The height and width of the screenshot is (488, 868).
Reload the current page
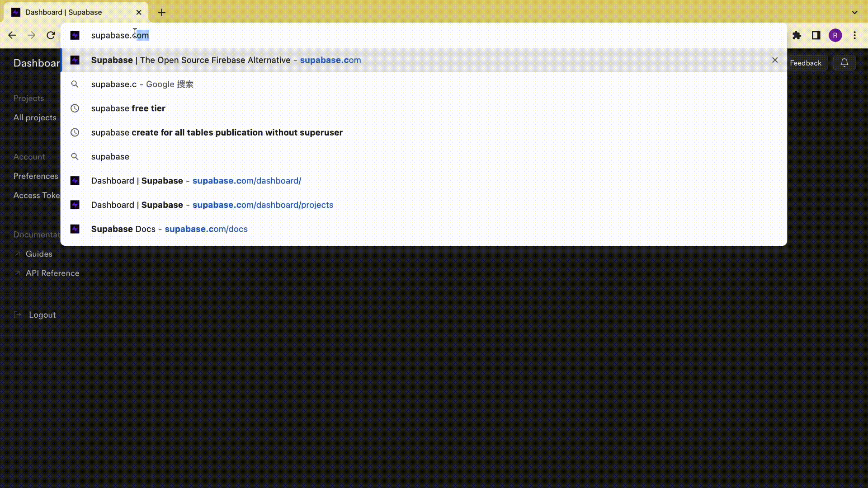[51, 35]
